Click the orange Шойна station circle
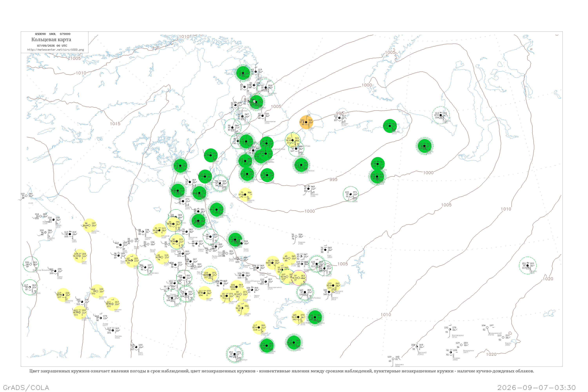 coord(306,122)
